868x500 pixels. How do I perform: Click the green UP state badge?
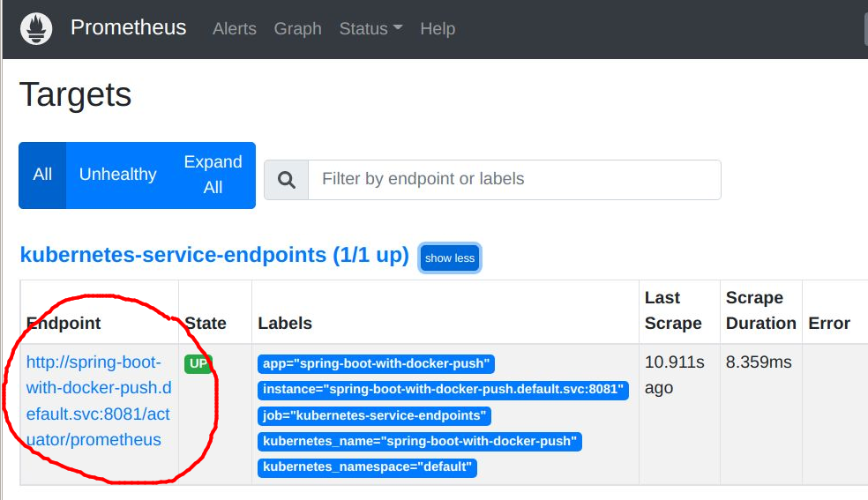pos(198,363)
